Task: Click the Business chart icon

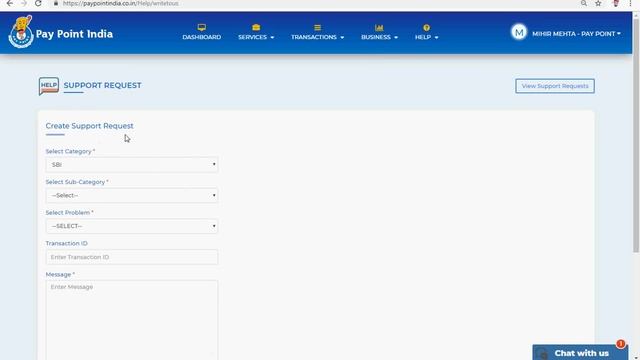Action: pyautogui.click(x=379, y=27)
